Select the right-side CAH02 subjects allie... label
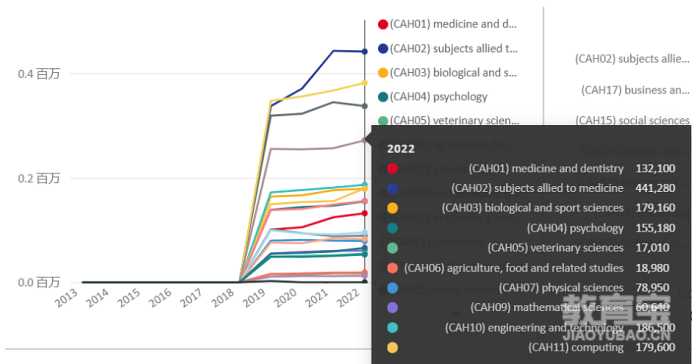This screenshot has width=692, height=364. pos(632,59)
